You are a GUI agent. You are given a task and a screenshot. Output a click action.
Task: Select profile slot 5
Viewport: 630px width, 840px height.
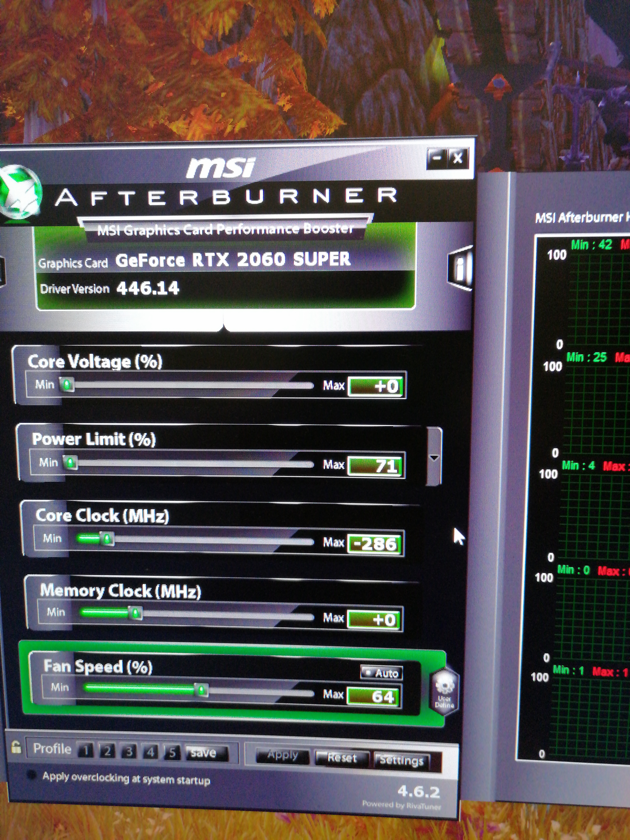(172, 753)
